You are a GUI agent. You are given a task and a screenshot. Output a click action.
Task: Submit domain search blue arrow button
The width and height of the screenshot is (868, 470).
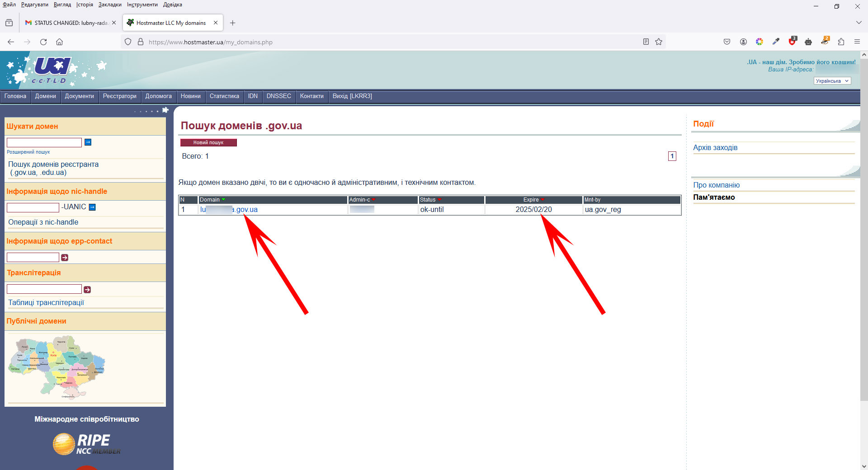click(x=88, y=142)
